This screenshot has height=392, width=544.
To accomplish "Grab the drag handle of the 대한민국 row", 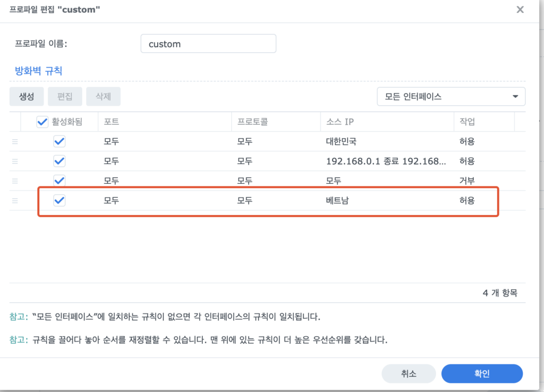I will click(x=15, y=141).
